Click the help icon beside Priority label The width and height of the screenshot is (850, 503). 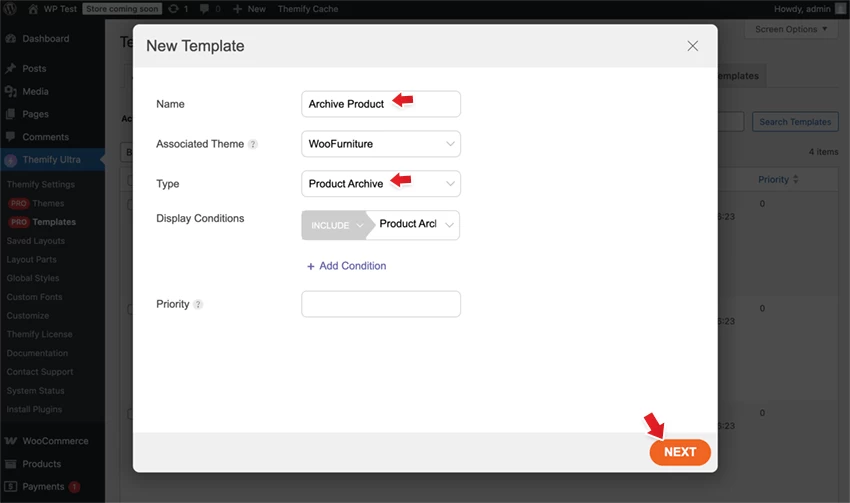coord(198,304)
